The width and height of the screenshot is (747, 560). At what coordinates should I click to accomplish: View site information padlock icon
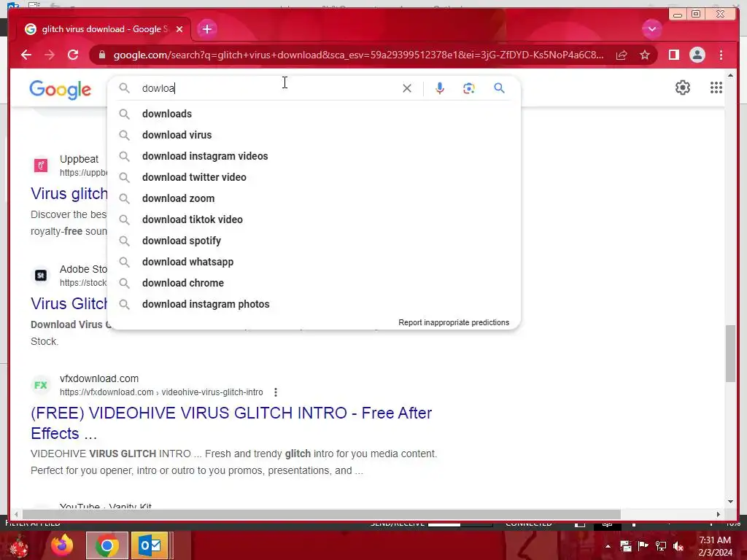(x=102, y=55)
